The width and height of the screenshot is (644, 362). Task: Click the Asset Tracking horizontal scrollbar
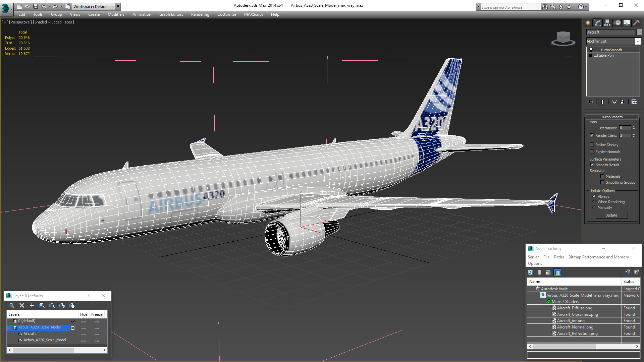[584, 346]
